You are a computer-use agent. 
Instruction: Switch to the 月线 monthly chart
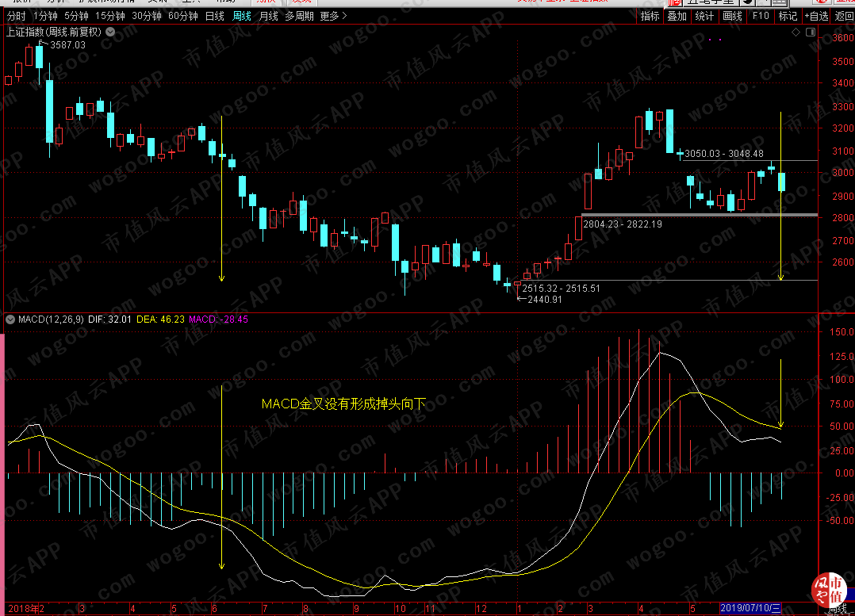(x=268, y=17)
